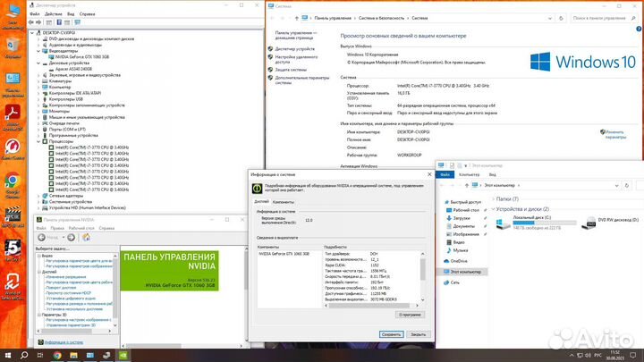This screenshot has width=644, height=362.
Task: Click Диспетчер устройств link in System window
Action: pos(295,49)
